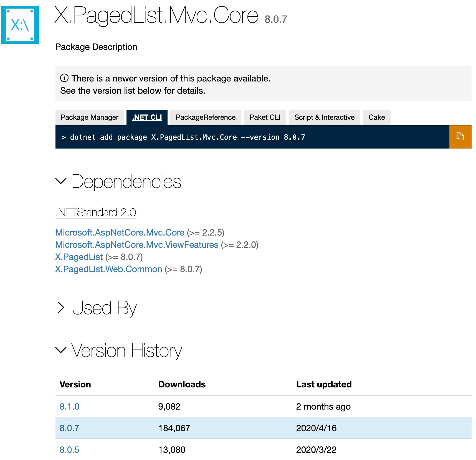Open the Cake tab
The width and height of the screenshot is (476, 460).
pyautogui.click(x=376, y=117)
